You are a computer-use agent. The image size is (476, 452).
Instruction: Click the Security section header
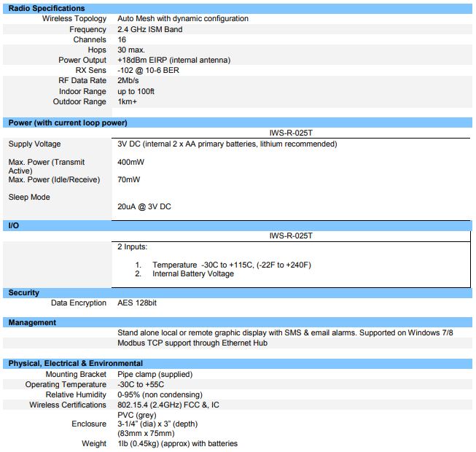[x=24, y=292]
